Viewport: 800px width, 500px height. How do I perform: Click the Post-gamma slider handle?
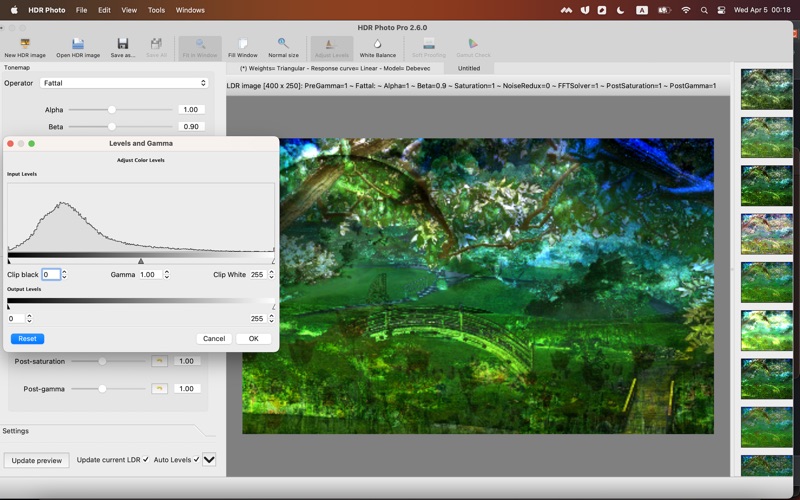click(x=102, y=389)
